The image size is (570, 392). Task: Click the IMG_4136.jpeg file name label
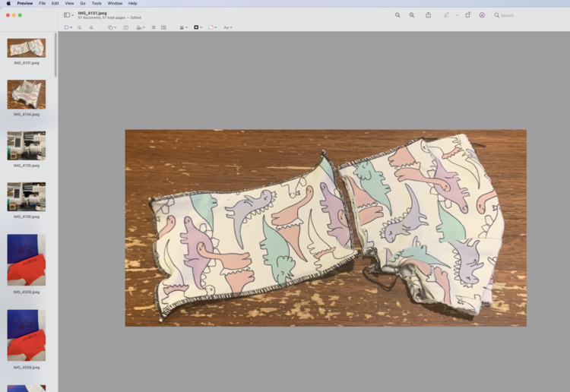click(x=27, y=217)
